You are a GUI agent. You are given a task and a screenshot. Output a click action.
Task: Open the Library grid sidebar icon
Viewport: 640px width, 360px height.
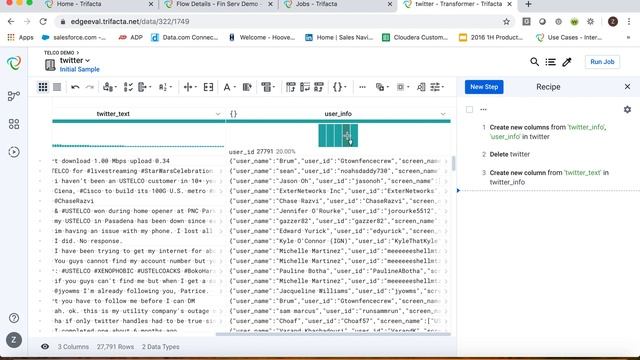click(14, 124)
